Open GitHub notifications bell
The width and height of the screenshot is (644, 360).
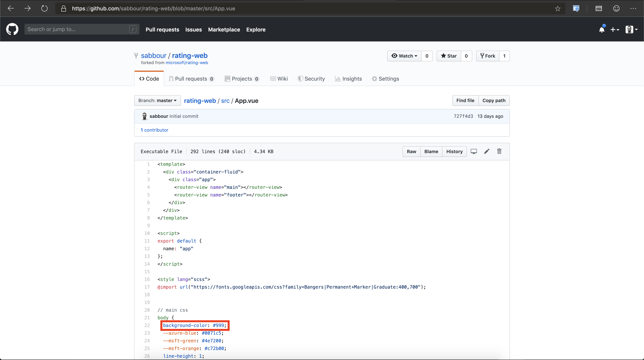(602, 29)
